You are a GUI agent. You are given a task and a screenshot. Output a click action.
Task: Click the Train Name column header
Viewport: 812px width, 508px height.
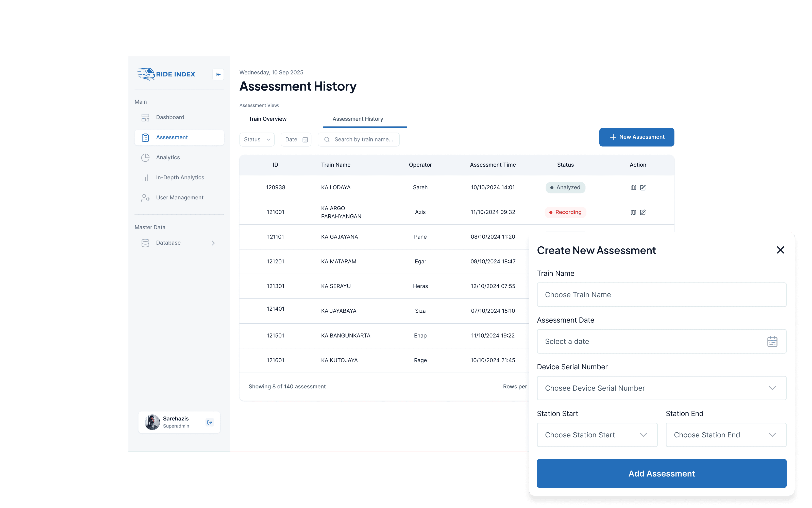335,165
